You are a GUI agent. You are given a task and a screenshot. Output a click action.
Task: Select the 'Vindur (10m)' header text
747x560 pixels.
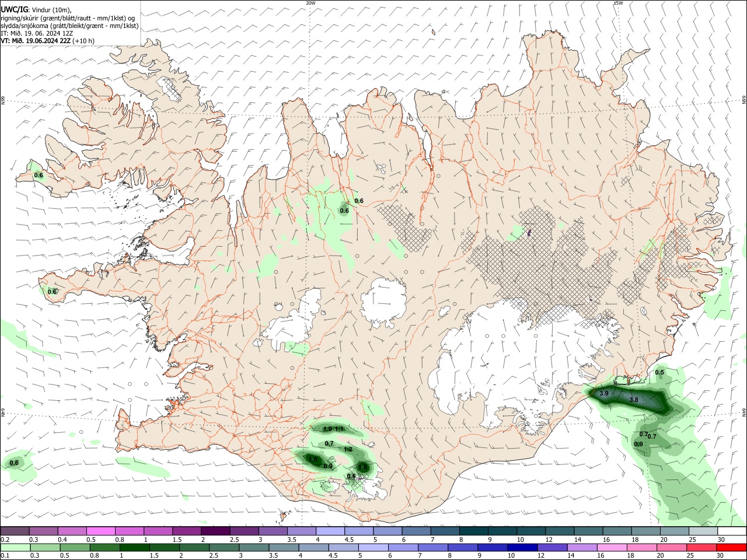coord(52,10)
